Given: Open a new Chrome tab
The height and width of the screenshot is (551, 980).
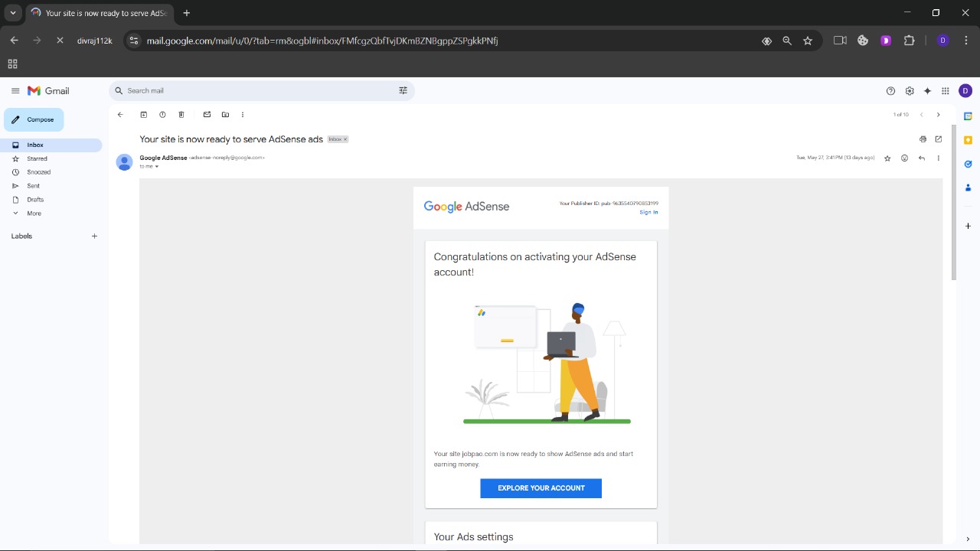Looking at the screenshot, I should pyautogui.click(x=187, y=13).
